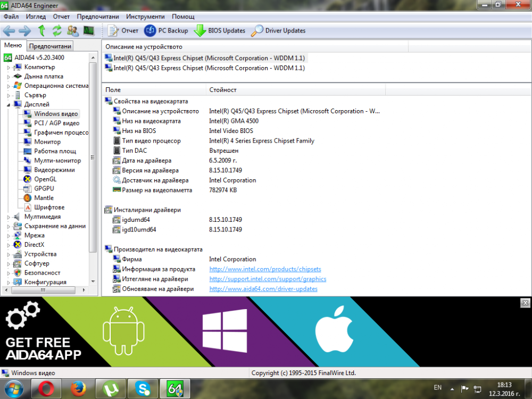Refresh using the green arrows icon
This screenshot has width=532, height=399.
click(57, 30)
